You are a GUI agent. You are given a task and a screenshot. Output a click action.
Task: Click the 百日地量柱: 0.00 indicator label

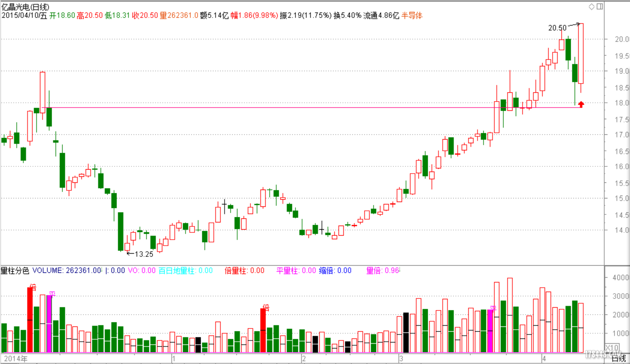(185, 271)
